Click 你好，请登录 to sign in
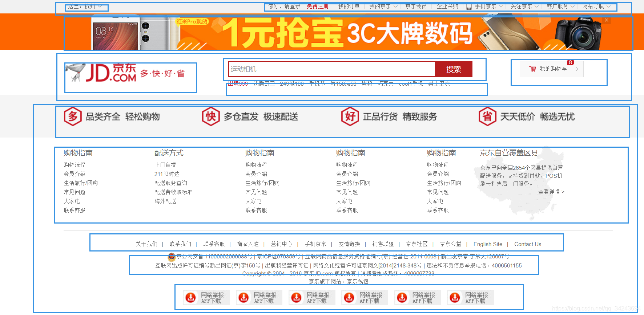Viewport: 644px width, 315px height. 284,7
